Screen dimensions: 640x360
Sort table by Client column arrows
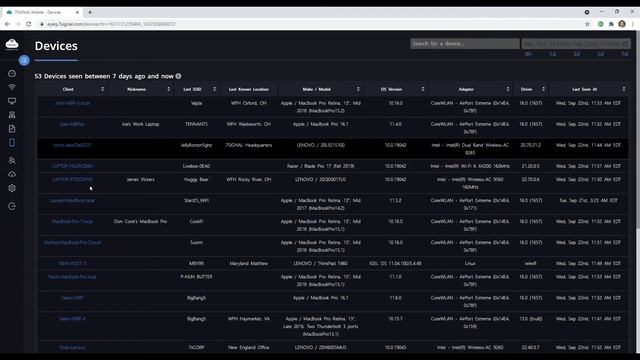(x=102, y=89)
